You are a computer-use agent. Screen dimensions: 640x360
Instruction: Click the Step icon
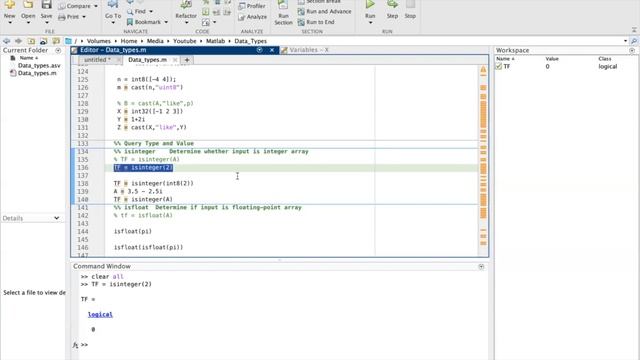point(392,4)
